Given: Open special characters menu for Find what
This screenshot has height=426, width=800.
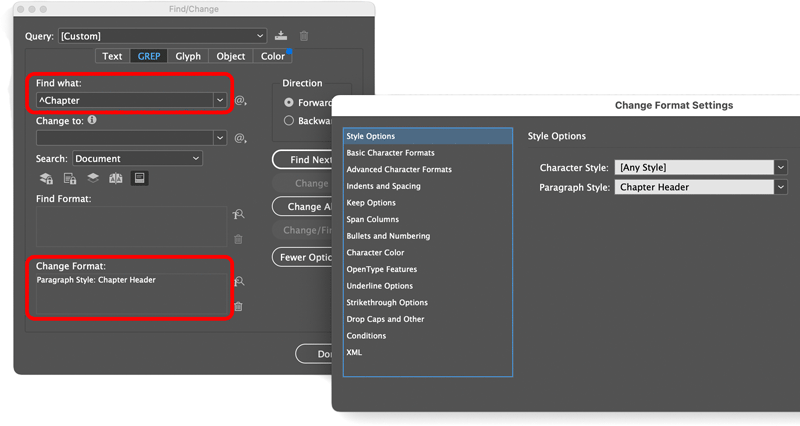Looking at the screenshot, I should pyautogui.click(x=240, y=101).
